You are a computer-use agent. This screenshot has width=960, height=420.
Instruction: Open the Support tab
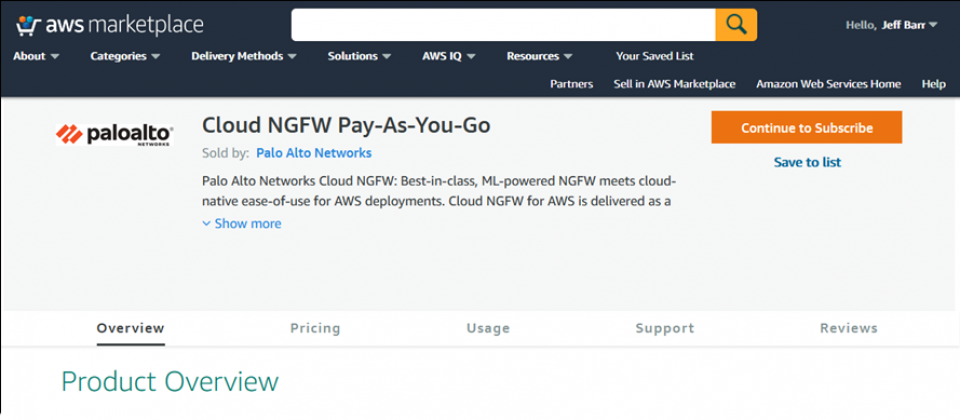click(x=664, y=329)
